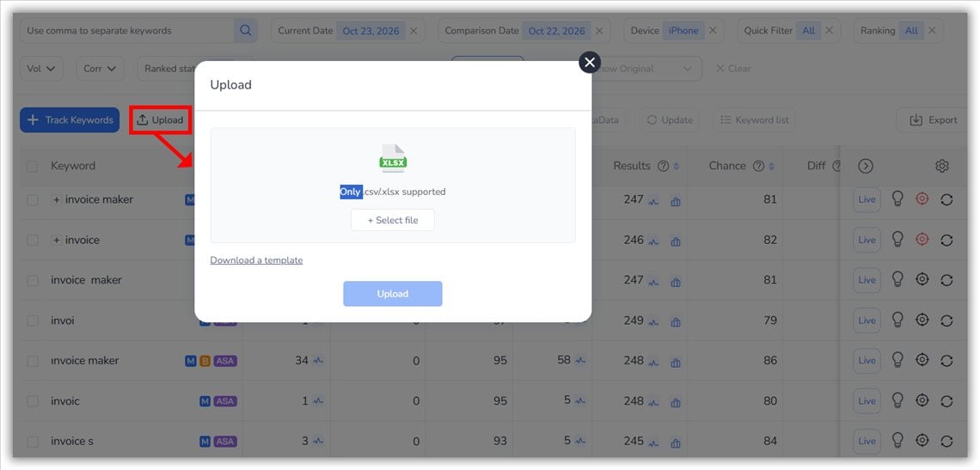Screen dimensions: 980x470
Task: Open the Current Date Oct 23, 2026 picker
Action: pyautogui.click(x=371, y=31)
